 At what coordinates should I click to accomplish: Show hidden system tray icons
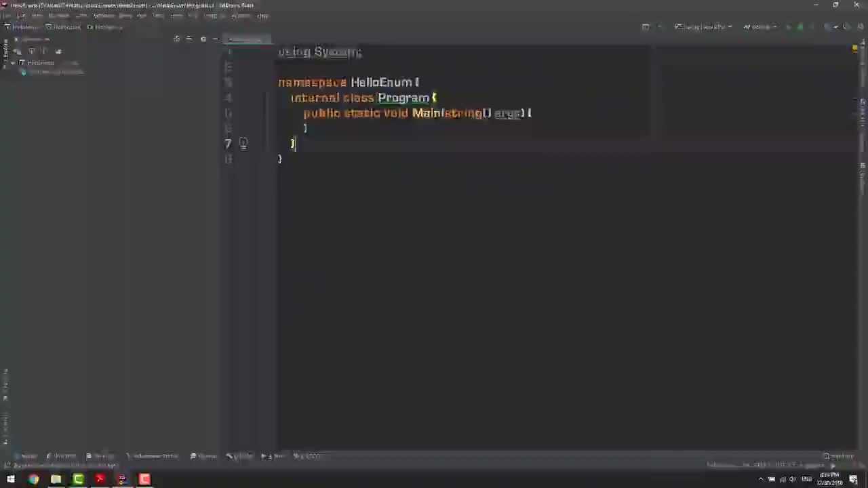click(x=760, y=480)
